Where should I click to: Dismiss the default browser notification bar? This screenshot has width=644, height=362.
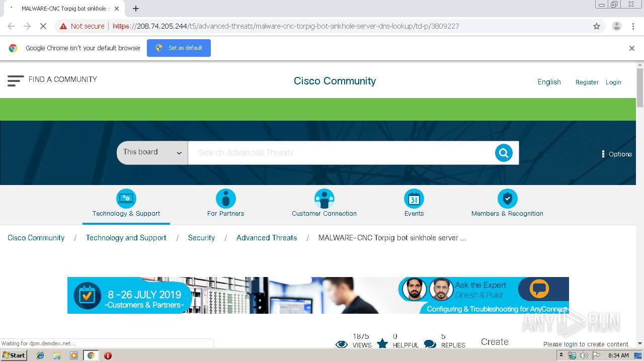(632, 48)
